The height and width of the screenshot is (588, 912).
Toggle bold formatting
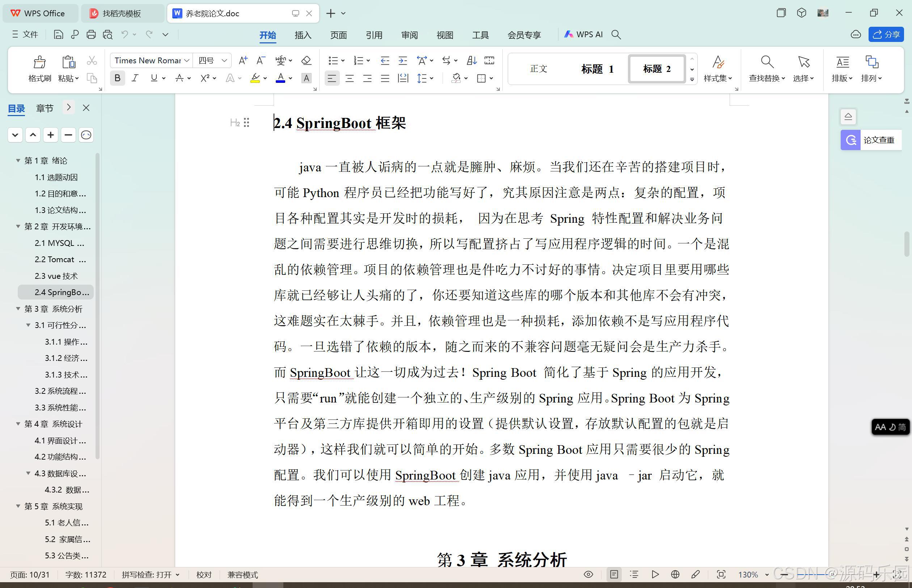(117, 78)
